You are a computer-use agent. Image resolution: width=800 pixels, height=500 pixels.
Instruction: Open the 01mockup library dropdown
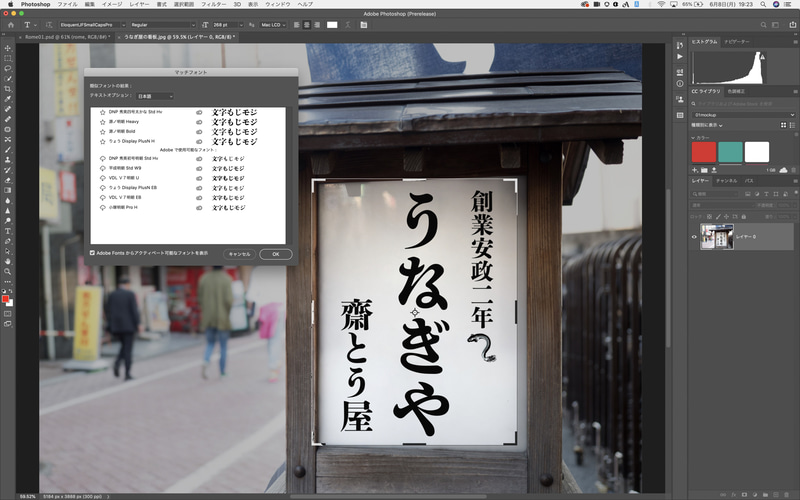coord(743,115)
